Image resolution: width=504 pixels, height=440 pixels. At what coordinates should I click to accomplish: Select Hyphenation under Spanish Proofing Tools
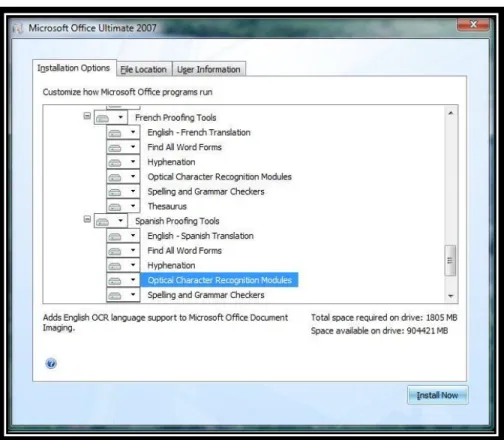pos(171,266)
